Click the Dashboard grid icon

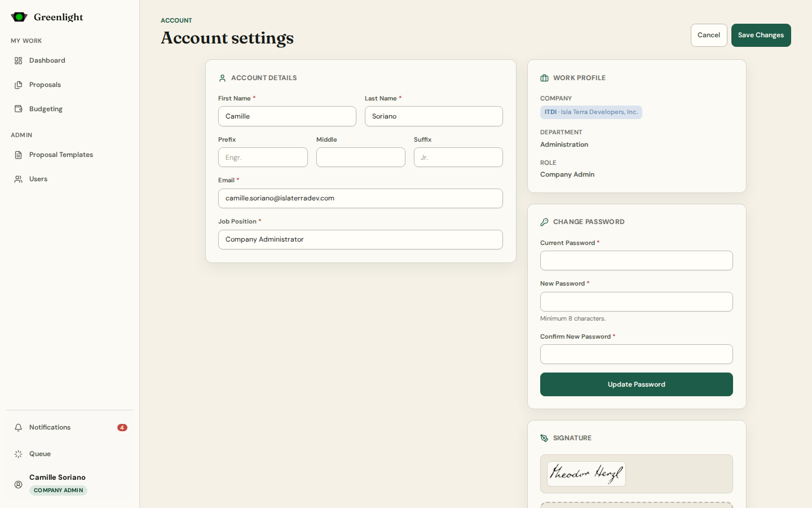pos(19,60)
